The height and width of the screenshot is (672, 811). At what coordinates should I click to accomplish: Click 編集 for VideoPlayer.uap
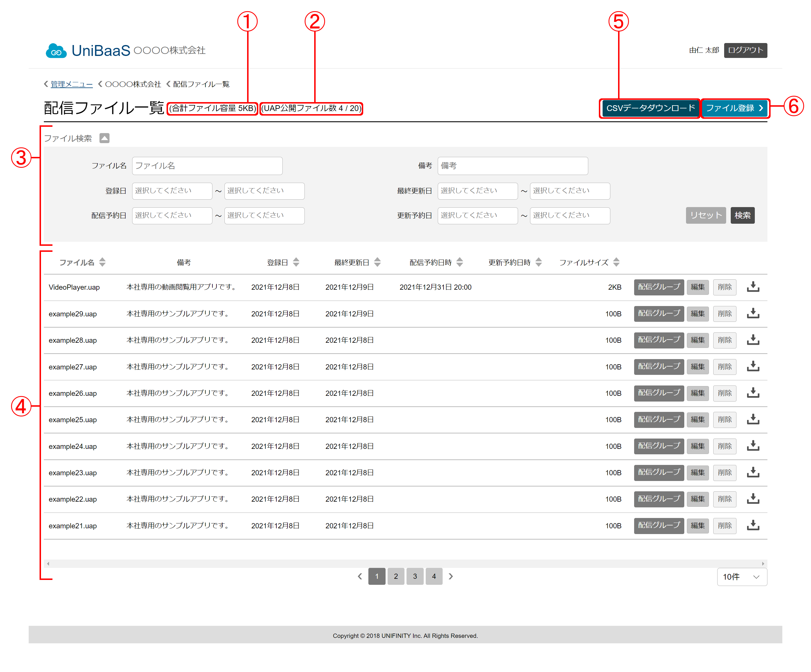[x=697, y=287]
